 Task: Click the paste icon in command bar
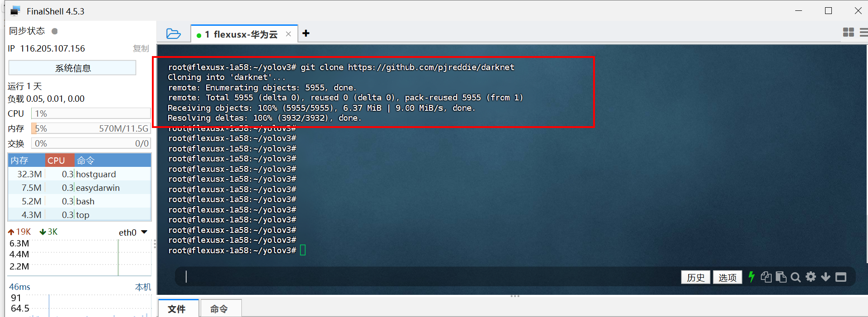(x=781, y=277)
